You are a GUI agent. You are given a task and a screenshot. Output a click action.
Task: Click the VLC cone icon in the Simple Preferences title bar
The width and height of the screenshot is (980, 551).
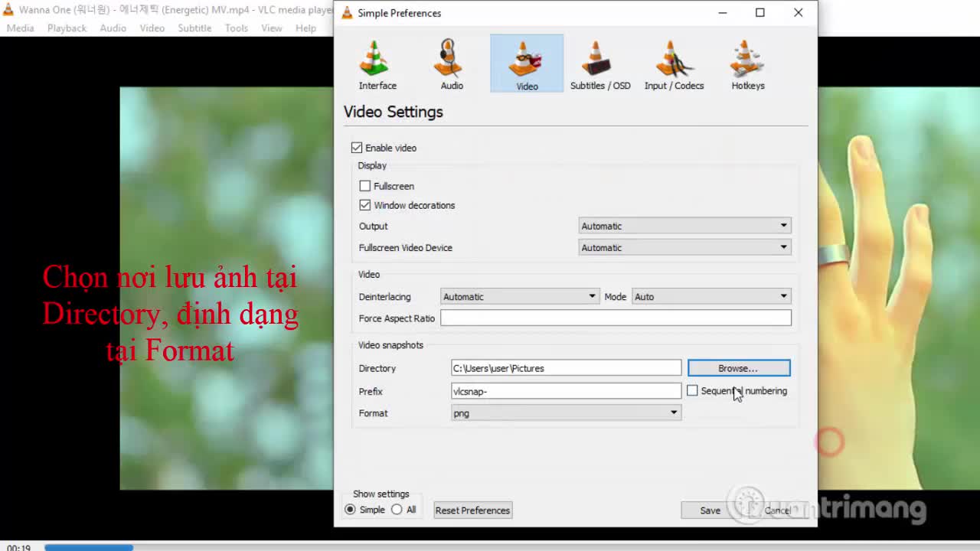coord(347,13)
